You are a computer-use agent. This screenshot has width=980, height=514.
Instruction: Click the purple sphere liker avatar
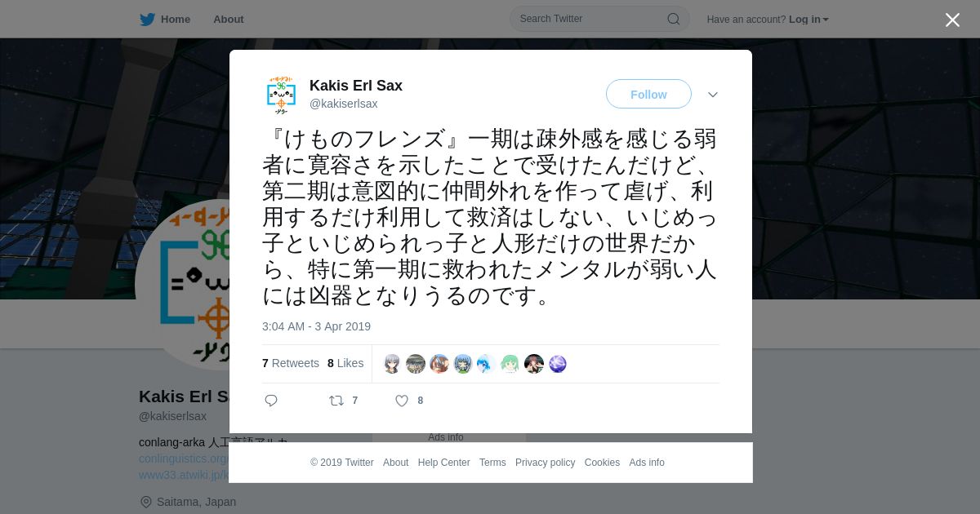(x=558, y=364)
